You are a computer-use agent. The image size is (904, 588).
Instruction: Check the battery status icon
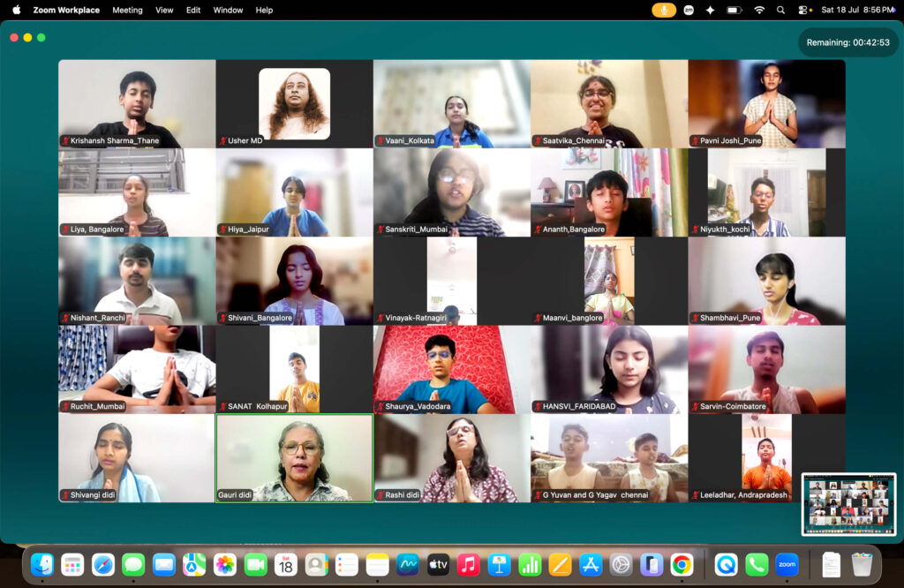click(734, 10)
